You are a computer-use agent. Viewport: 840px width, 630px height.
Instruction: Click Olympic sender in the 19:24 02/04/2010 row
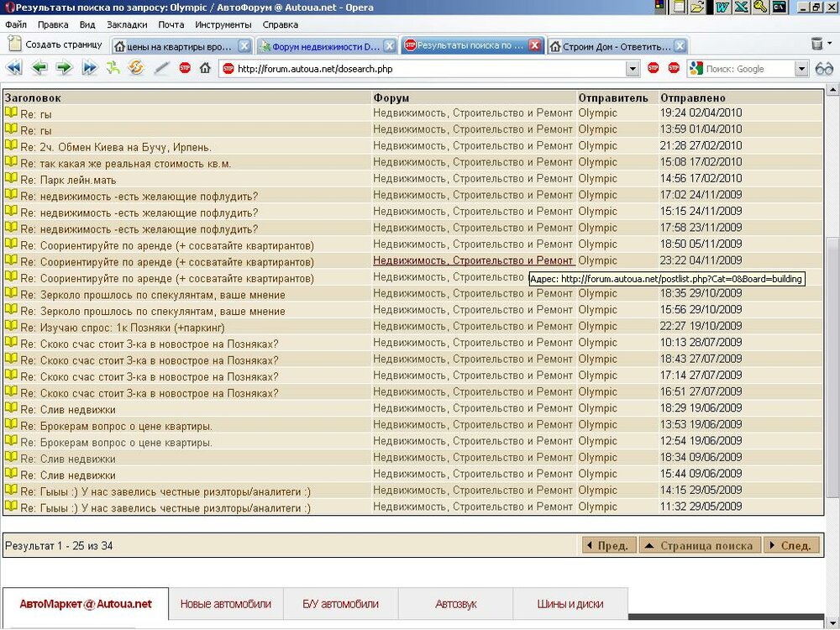(598, 113)
